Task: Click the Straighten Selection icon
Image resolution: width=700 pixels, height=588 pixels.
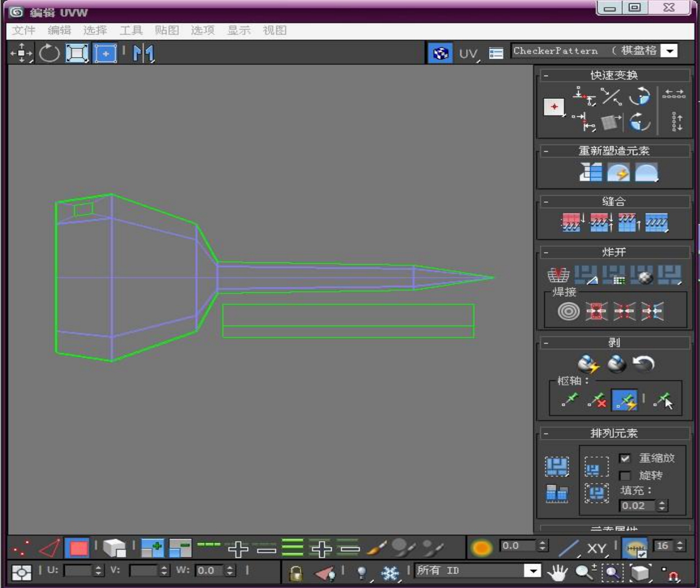Action: [591, 172]
